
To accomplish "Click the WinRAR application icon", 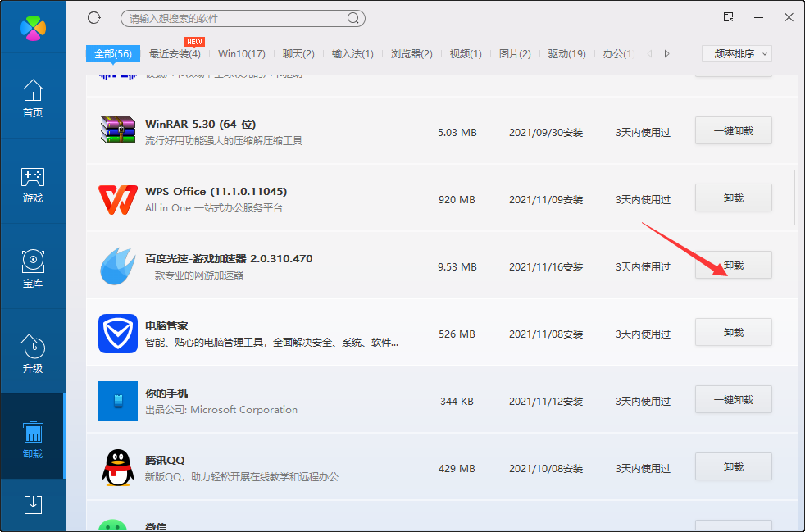I will pyautogui.click(x=118, y=130).
